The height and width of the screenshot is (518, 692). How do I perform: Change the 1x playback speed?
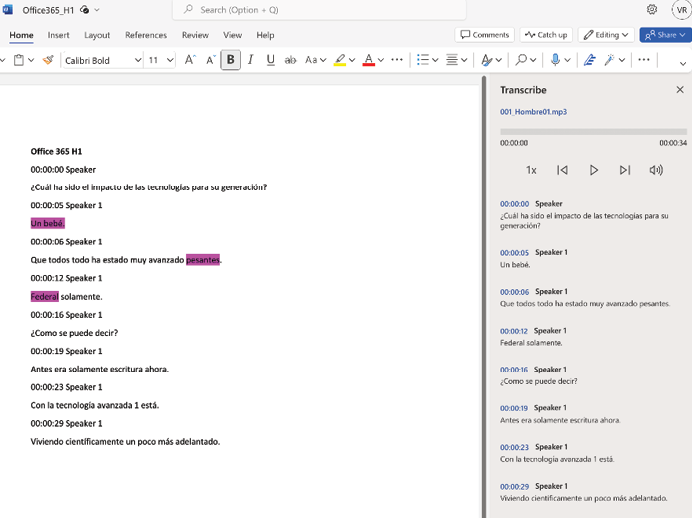pyautogui.click(x=531, y=170)
